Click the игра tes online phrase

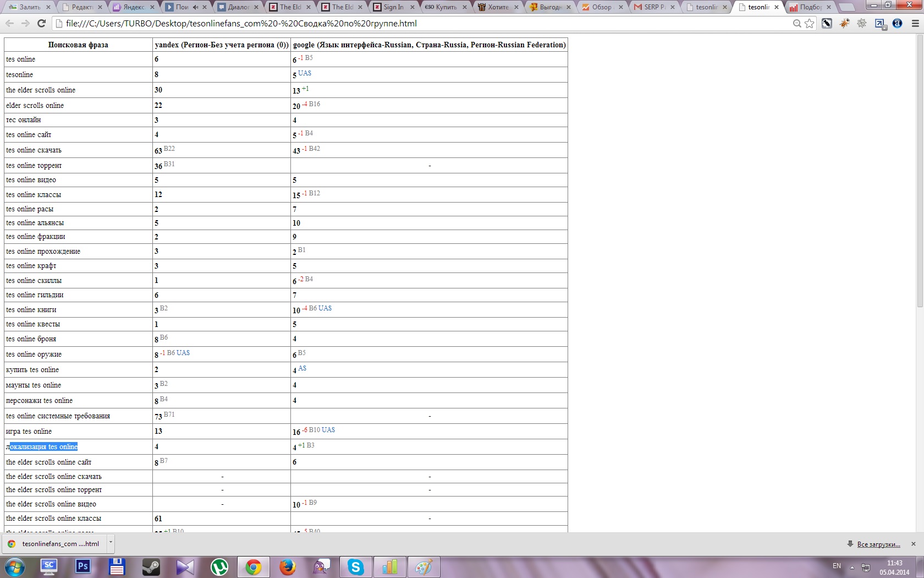(x=29, y=432)
